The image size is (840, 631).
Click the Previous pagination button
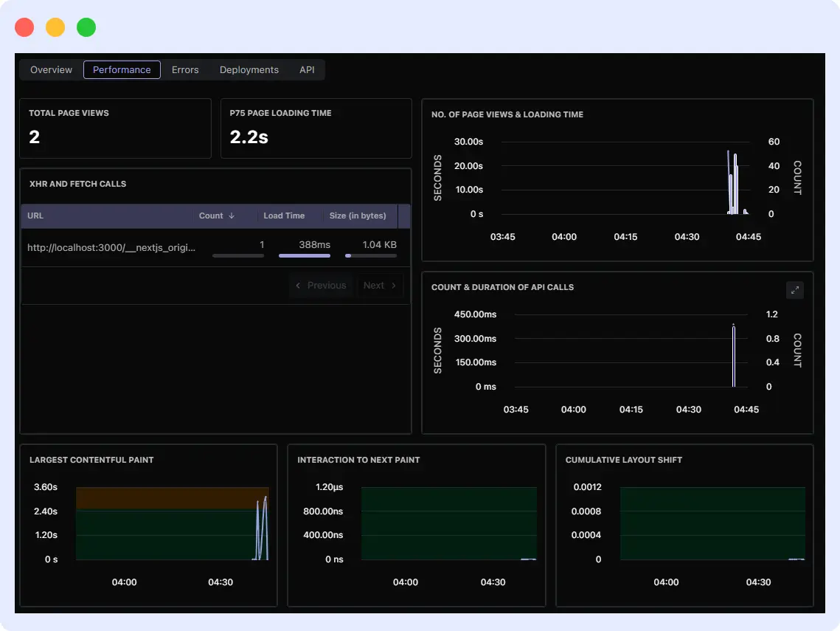321,285
